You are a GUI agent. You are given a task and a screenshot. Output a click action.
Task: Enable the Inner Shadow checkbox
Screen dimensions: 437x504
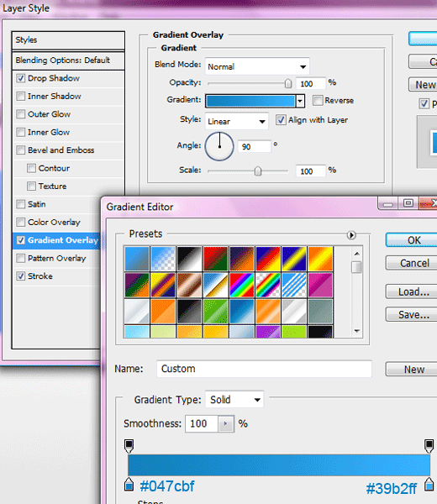tap(21, 96)
